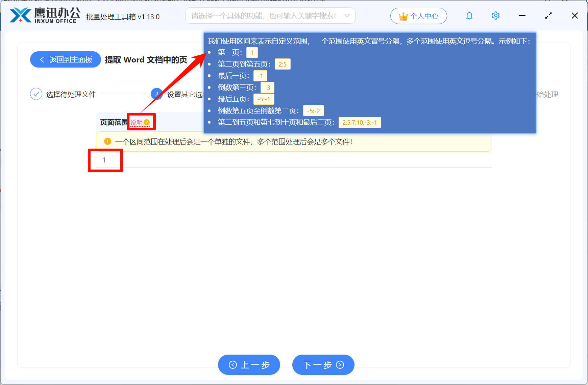The width and height of the screenshot is (588, 385).
Task: Switch to the 设置其它选项 step
Action: tap(186, 94)
